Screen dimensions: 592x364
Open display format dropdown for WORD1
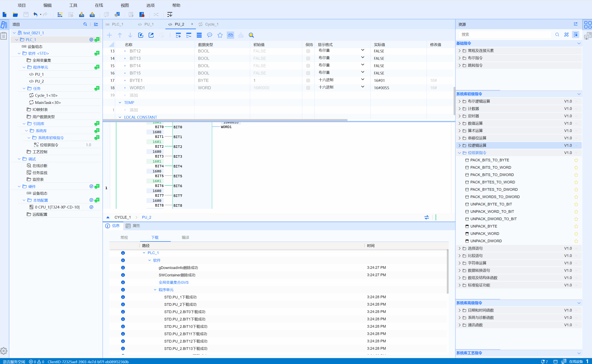[x=362, y=87]
